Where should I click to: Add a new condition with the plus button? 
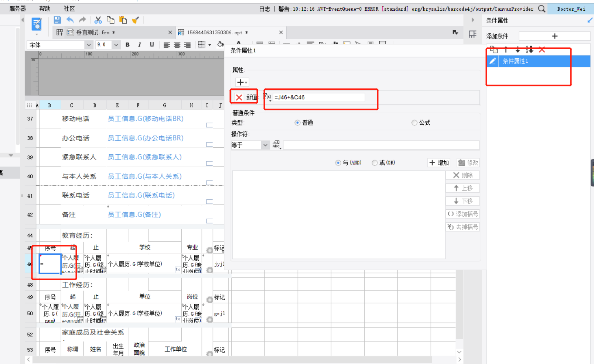point(554,36)
